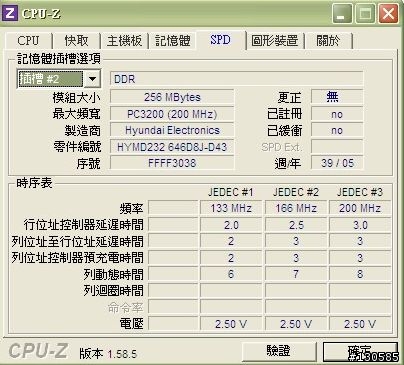Image resolution: width=404 pixels, height=365 pixels.
Task: Click the 列位址控制器預充電時間 row label
Action: [77, 258]
